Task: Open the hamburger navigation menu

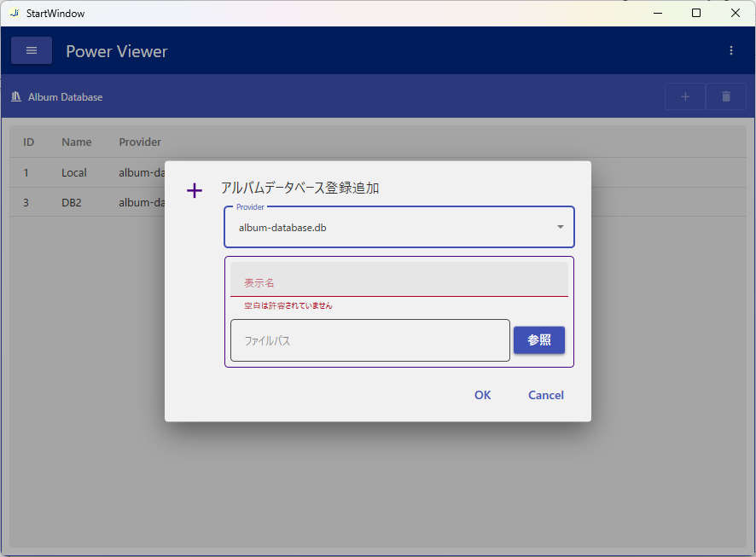Action: pos(32,50)
